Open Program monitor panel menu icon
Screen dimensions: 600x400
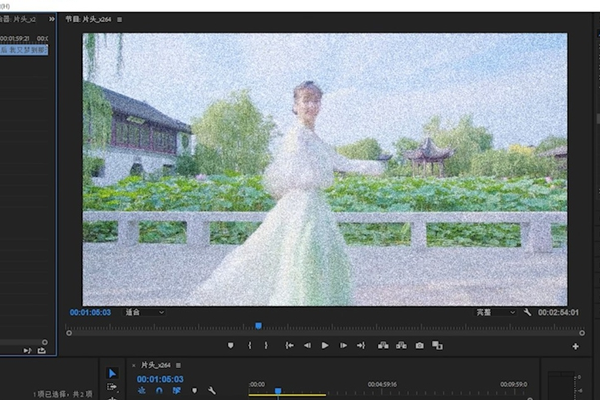pyautogui.click(x=120, y=19)
